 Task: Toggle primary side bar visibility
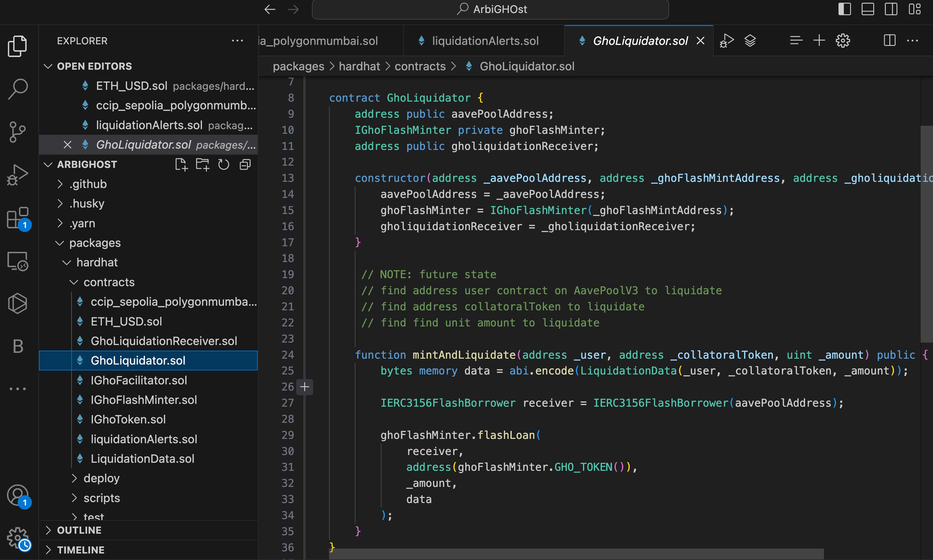point(845,9)
